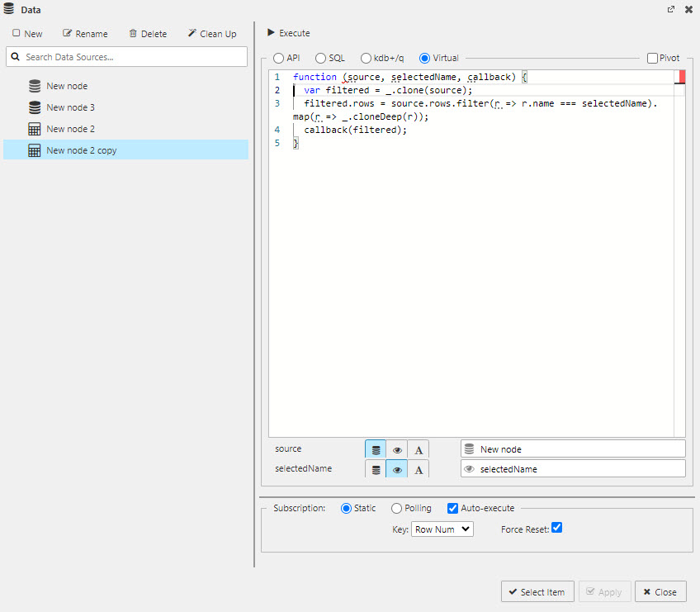
Task: Click the Rename button
Action: 85,34
